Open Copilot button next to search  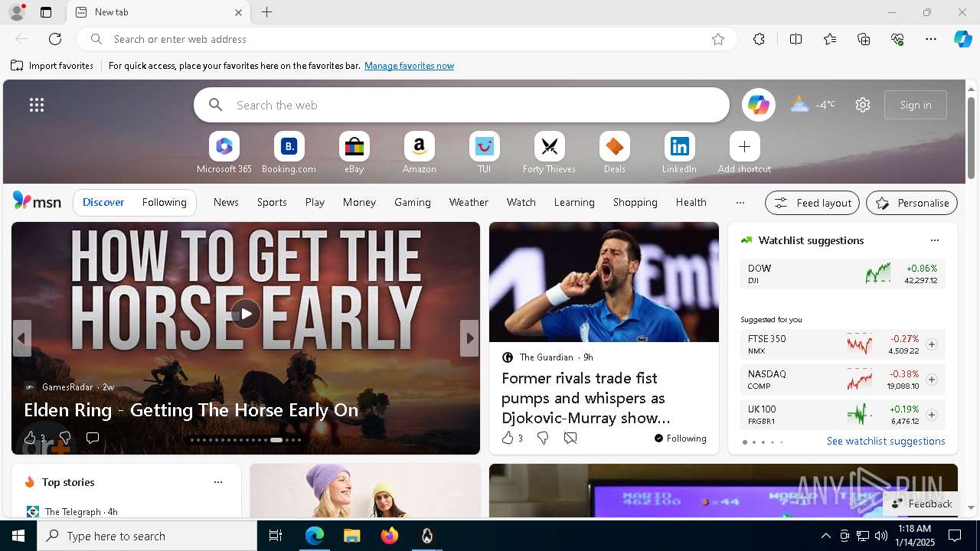[758, 105]
